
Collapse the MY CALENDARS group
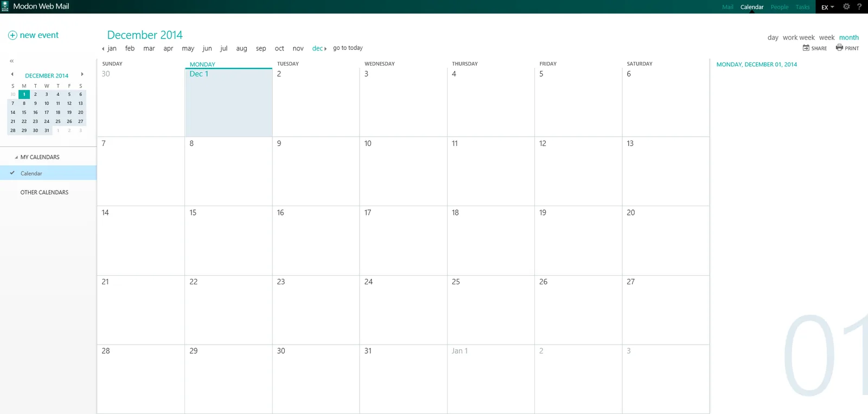tap(16, 157)
